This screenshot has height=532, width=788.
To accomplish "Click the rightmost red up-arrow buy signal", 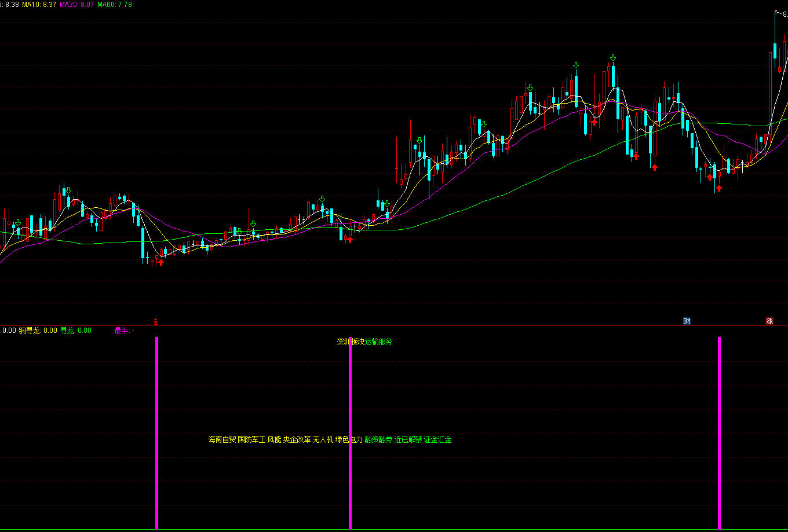I will pyautogui.click(x=718, y=188).
